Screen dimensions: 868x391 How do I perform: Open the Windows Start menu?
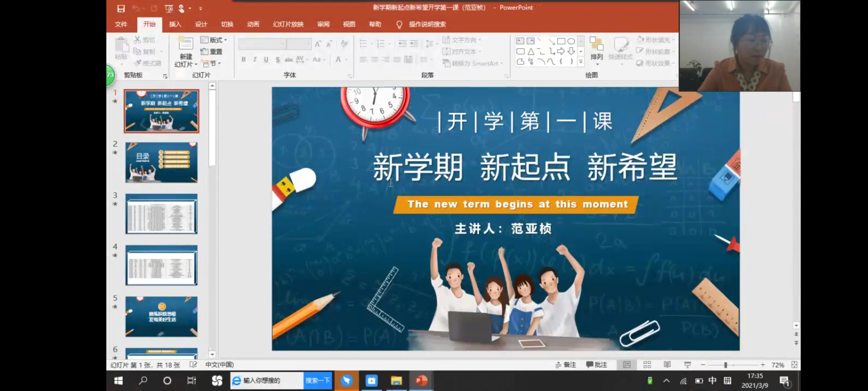(119, 381)
